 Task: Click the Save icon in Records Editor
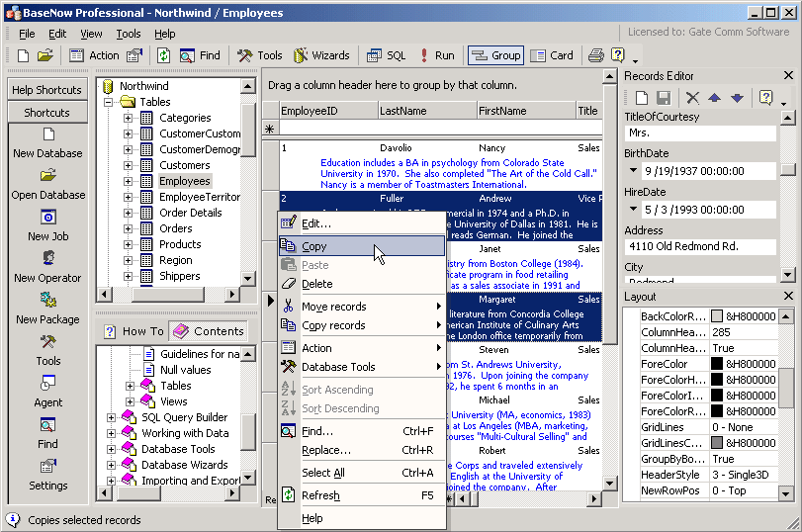[664, 98]
